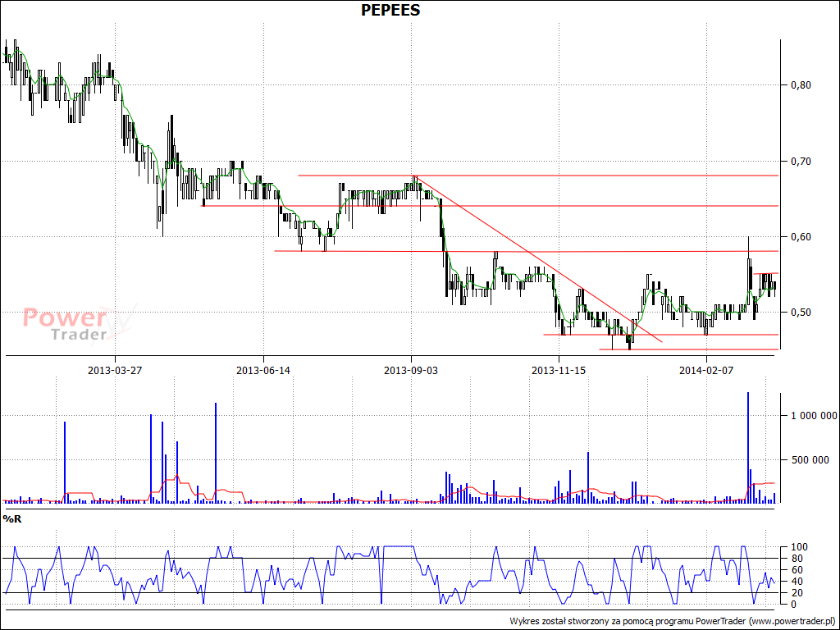The width and height of the screenshot is (840, 630).
Task: Click the 2013-03-27 date label
Action: (115, 370)
